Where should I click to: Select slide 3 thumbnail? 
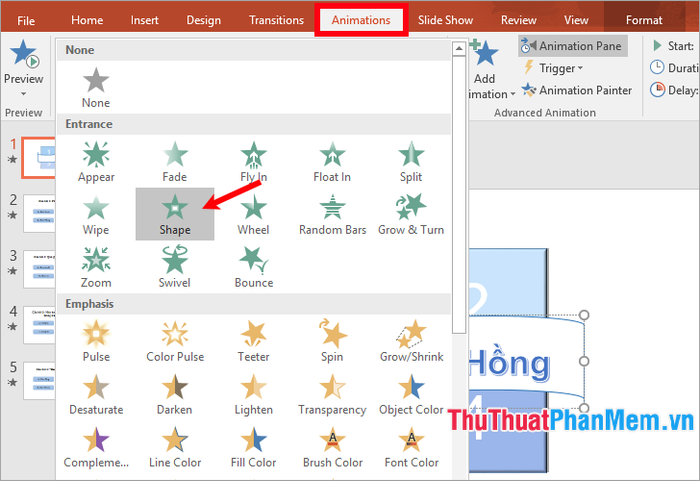tap(40, 264)
